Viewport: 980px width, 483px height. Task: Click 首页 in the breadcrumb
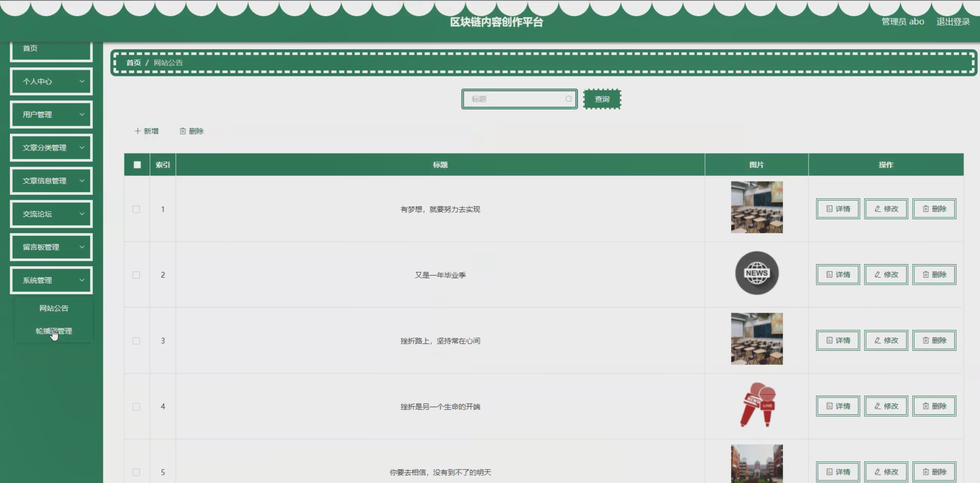pos(134,63)
